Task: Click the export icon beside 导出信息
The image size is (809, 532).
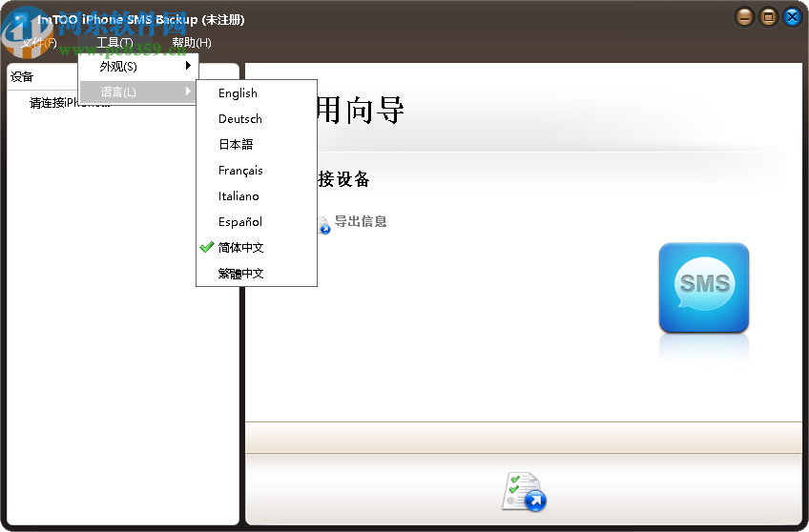Action: click(323, 225)
